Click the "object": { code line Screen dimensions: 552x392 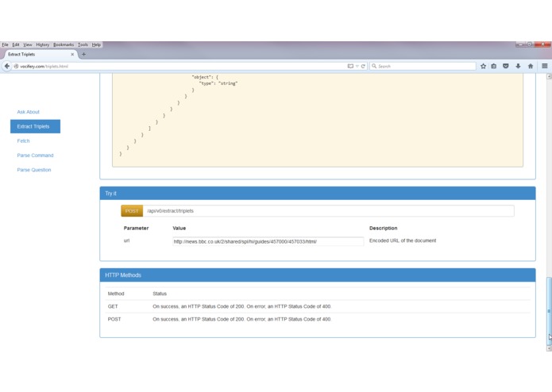click(205, 77)
